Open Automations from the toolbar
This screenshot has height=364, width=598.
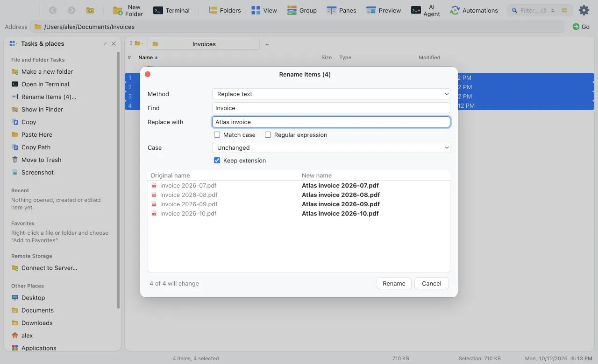click(x=474, y=10)
